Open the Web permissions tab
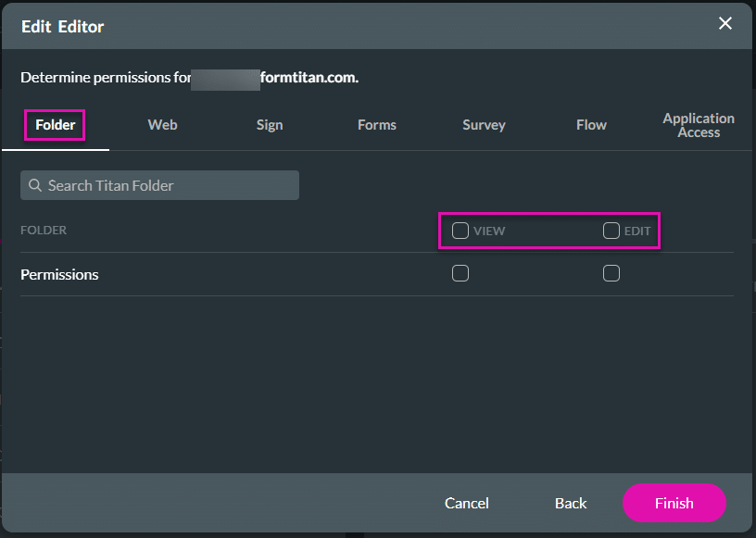 pyautogui.click(x=162, y=125)
